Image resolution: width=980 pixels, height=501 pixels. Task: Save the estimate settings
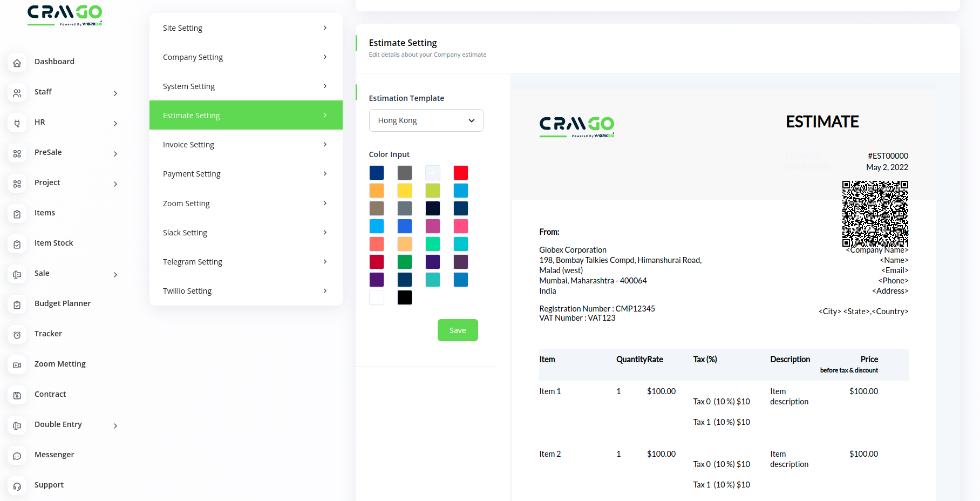[x=458, y=330]
